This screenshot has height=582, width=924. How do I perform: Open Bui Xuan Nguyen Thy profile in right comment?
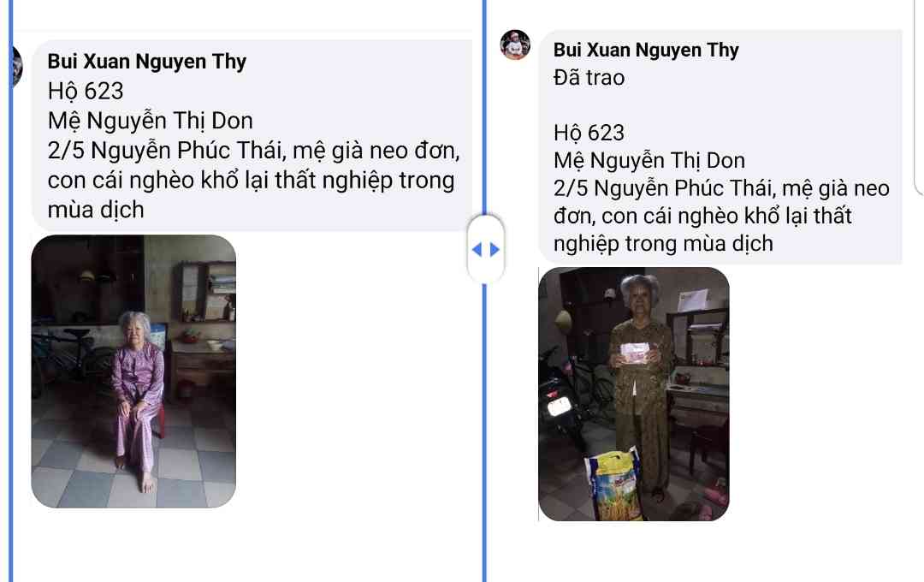pos(646,50)
